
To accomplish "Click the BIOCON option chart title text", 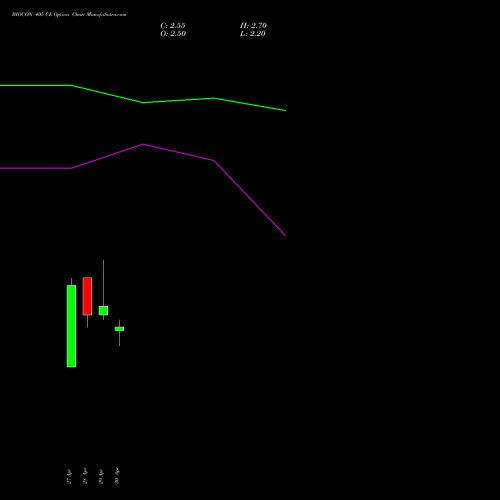I will point(69,15).
